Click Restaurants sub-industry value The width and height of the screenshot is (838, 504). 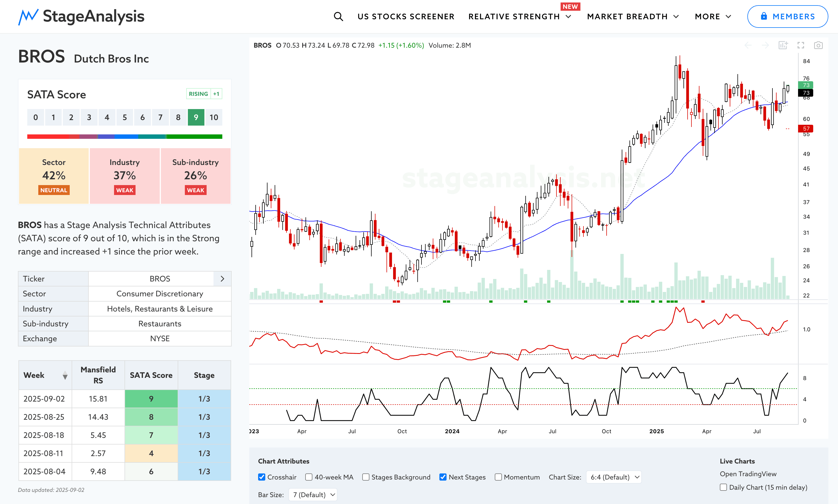[160, 324]
